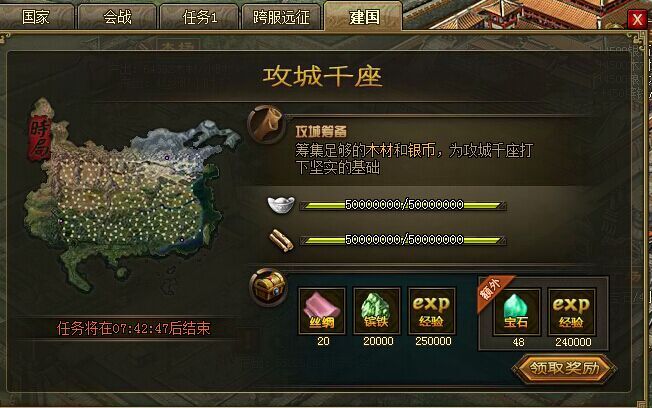Click the silver coin progress bar
This screenshot has height=408, width=652.
pos(403,205)
